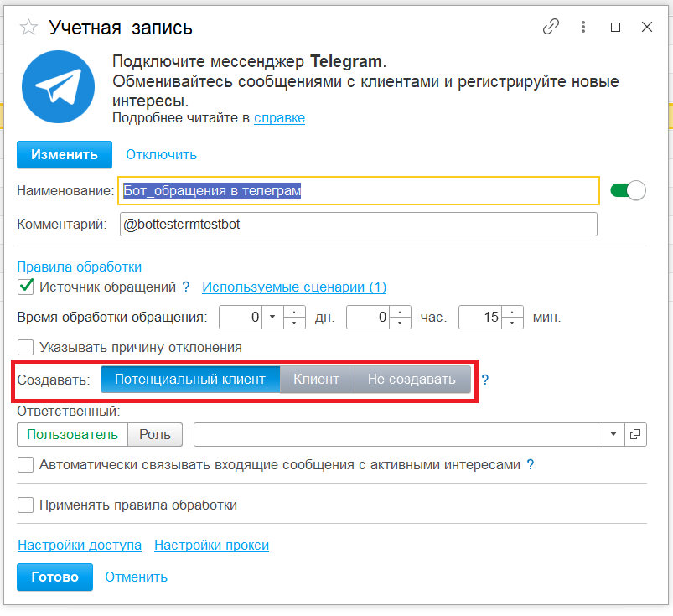Click the days value field

[241, 318]
